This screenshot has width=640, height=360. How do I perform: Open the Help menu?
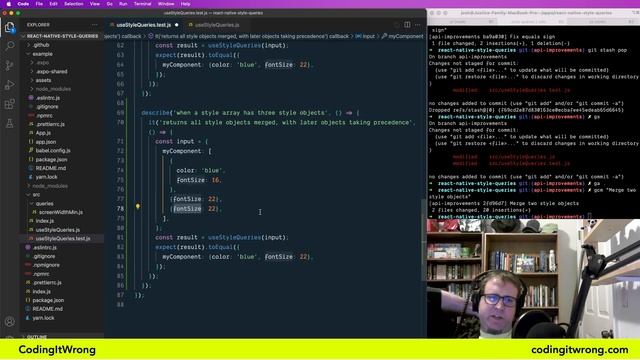tap(185, 4)
